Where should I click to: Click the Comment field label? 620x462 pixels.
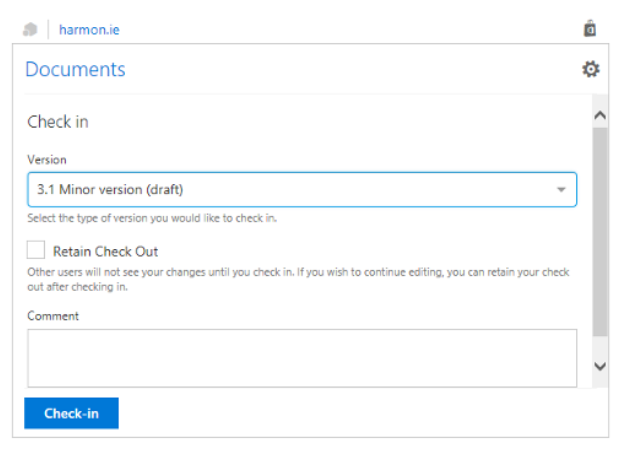[53, 316]
